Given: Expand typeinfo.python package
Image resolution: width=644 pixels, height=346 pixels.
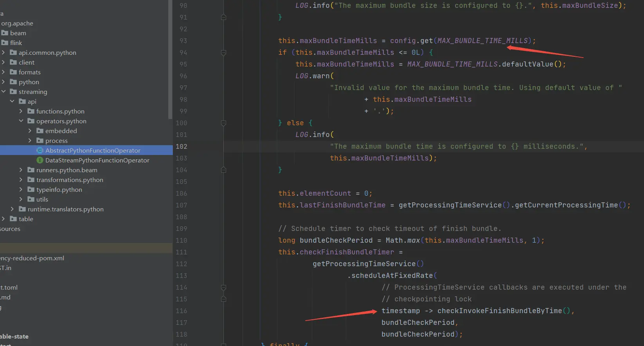Looking at the screenshot, I should click(x=21, y=189).
